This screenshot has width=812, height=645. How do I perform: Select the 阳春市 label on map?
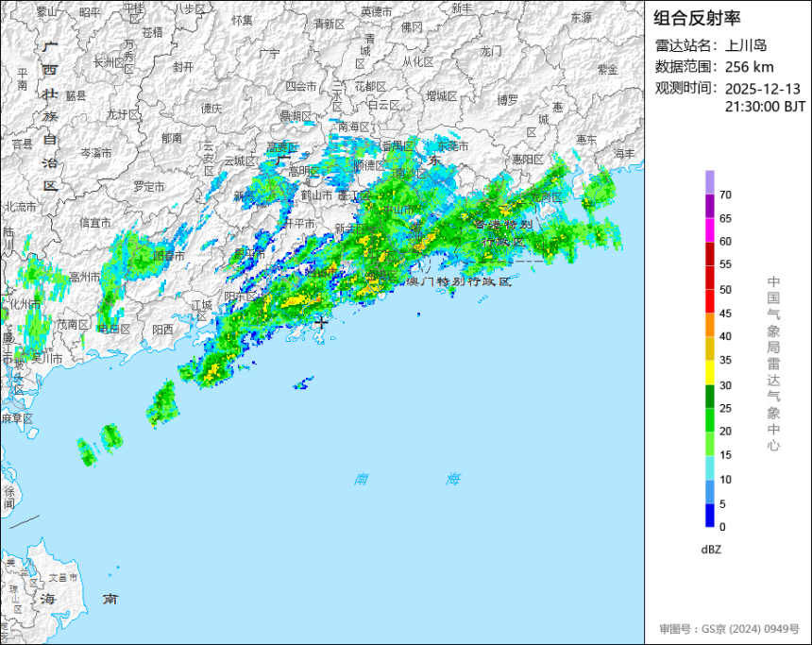tap(169, 255)
